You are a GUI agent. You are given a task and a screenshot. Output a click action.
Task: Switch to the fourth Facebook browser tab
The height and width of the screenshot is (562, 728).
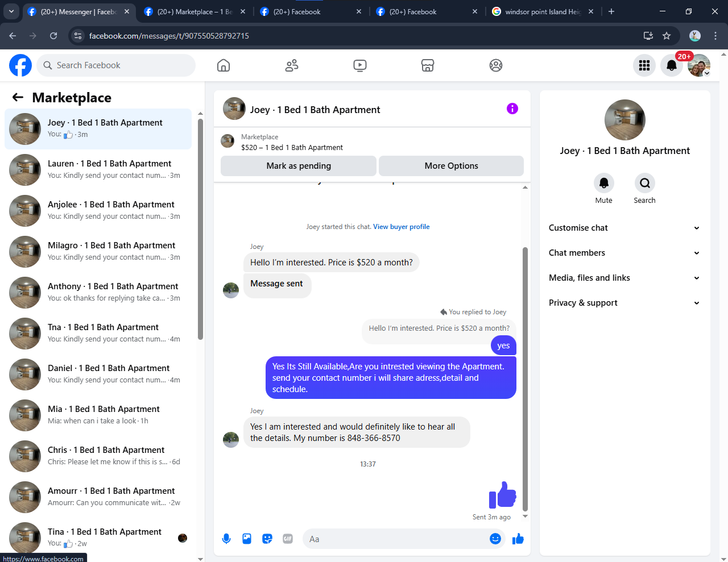tap(427, 11)
